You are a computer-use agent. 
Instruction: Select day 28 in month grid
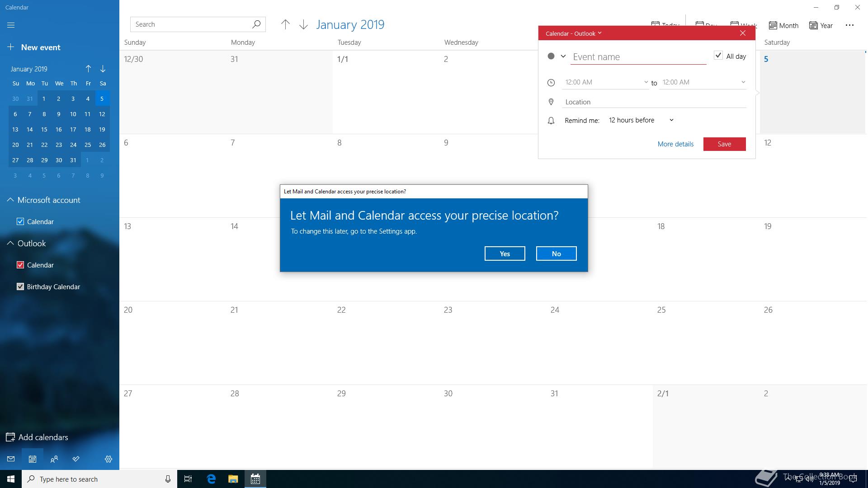[279, 427]
